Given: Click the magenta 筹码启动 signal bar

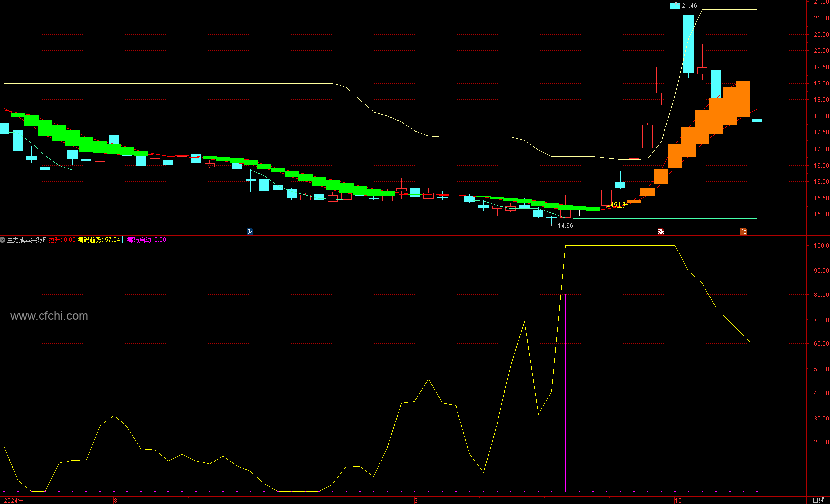Looking at the screenshot, I should pos(565,393).
